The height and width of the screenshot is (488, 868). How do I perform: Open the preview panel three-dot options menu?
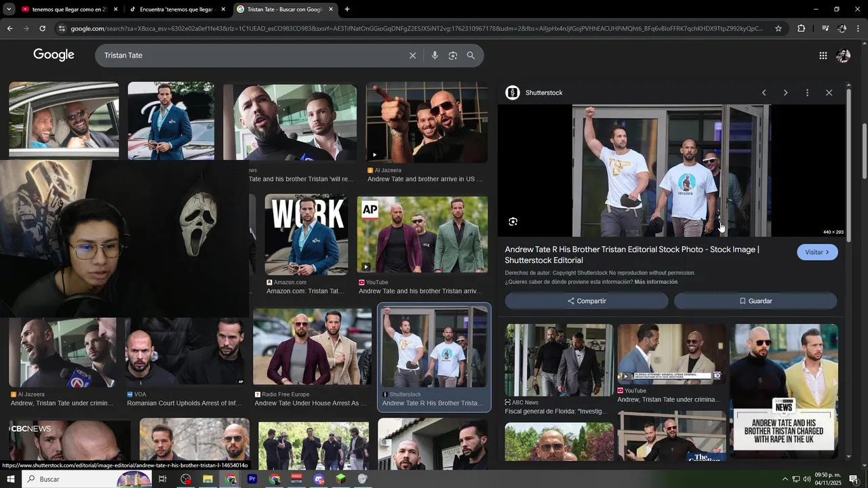[807, 93]
